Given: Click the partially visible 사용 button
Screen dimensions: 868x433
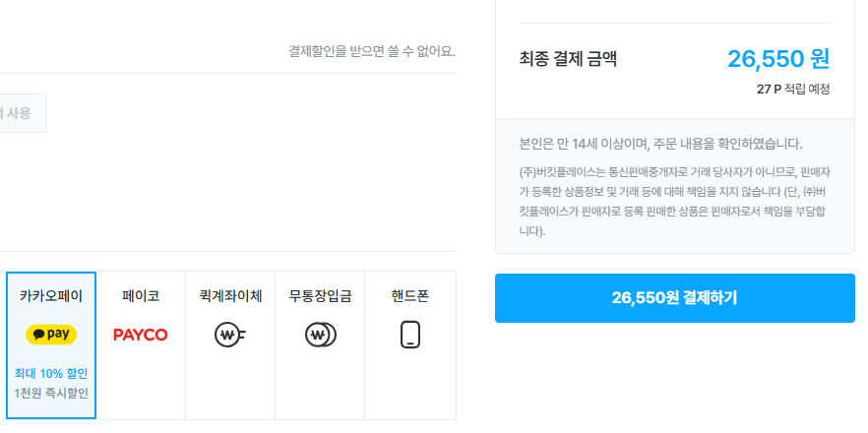Looking at the screenshot, I should [x=22, y=113].
